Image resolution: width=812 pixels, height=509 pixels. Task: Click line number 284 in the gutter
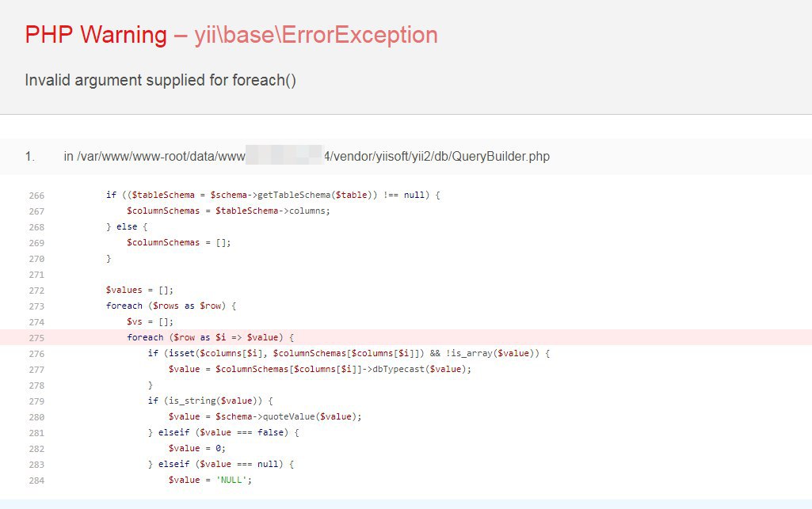[36, 481]
